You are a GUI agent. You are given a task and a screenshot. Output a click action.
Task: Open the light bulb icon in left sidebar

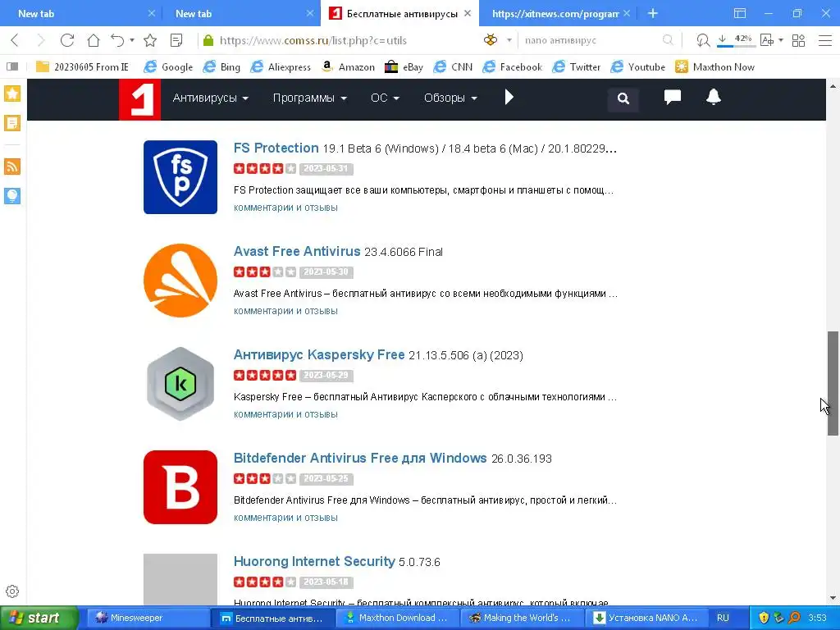12,196
